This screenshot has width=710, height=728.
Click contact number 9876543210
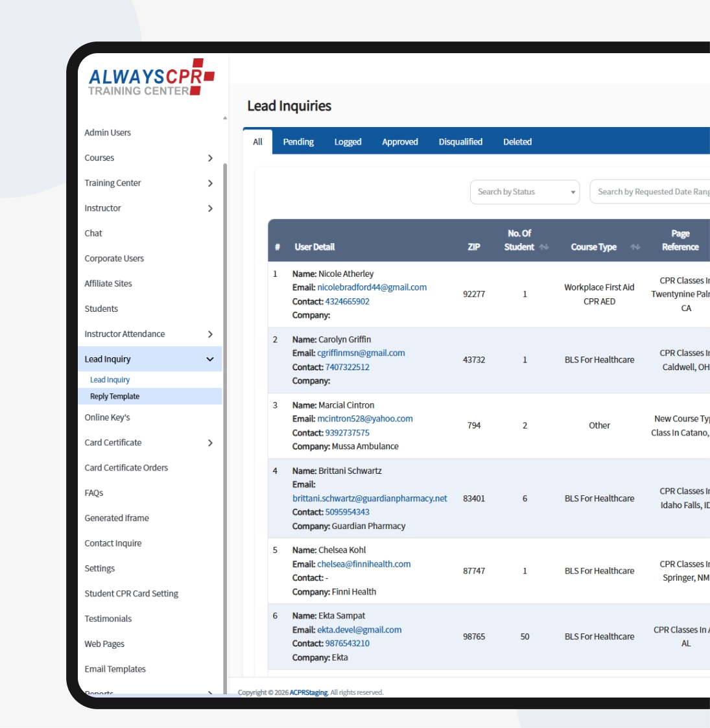(x=348, y=644)
